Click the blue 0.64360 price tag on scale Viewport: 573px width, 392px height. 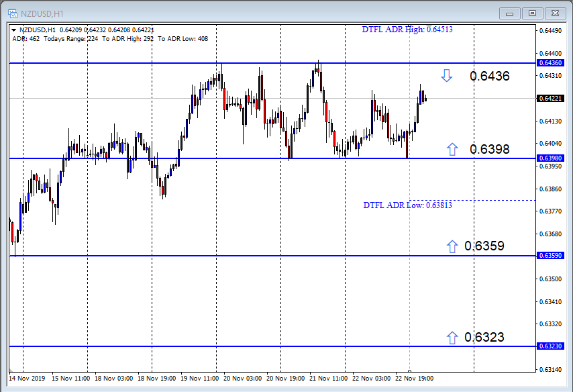click(x=550, y=63)
